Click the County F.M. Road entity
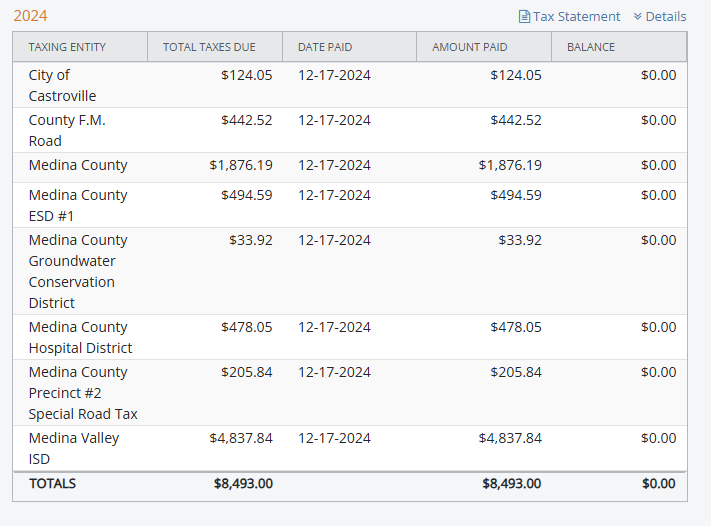This screenshot has width=711, height=526. [66, 130]
